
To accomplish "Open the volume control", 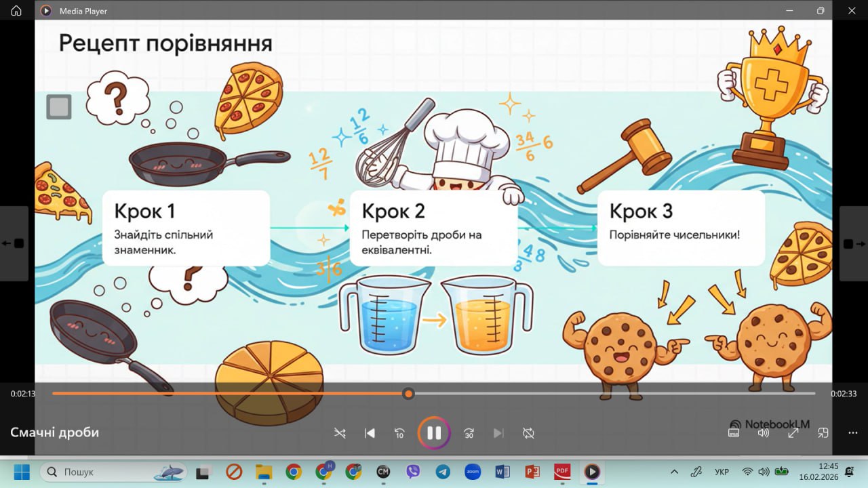I will tap(764, 433).
